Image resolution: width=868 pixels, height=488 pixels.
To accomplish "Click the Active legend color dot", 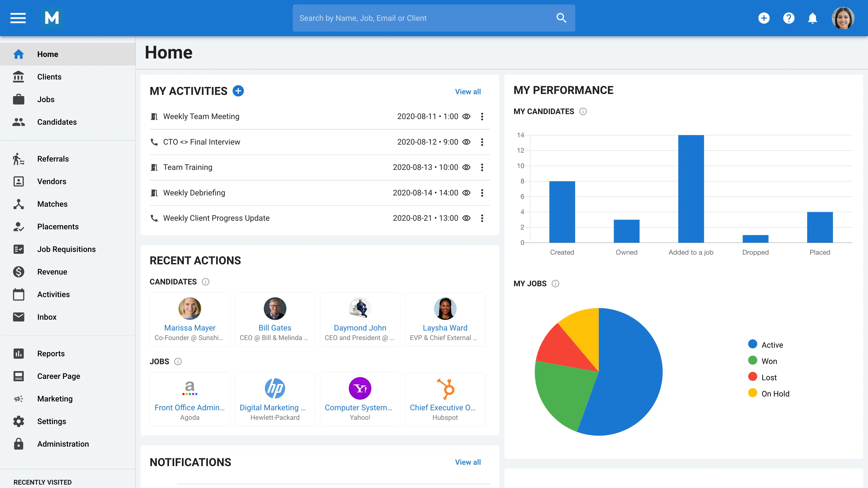I will click(x=752, y=344).
